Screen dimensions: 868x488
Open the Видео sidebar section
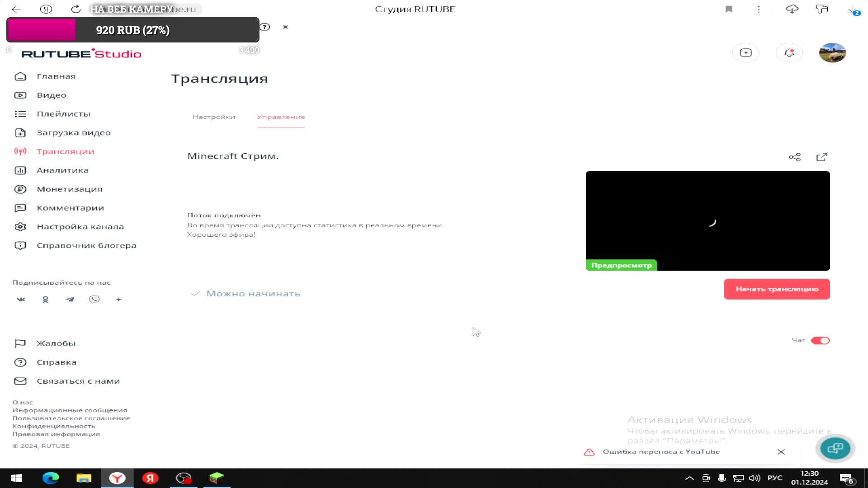pyautogui.click(x=52, y=95)
